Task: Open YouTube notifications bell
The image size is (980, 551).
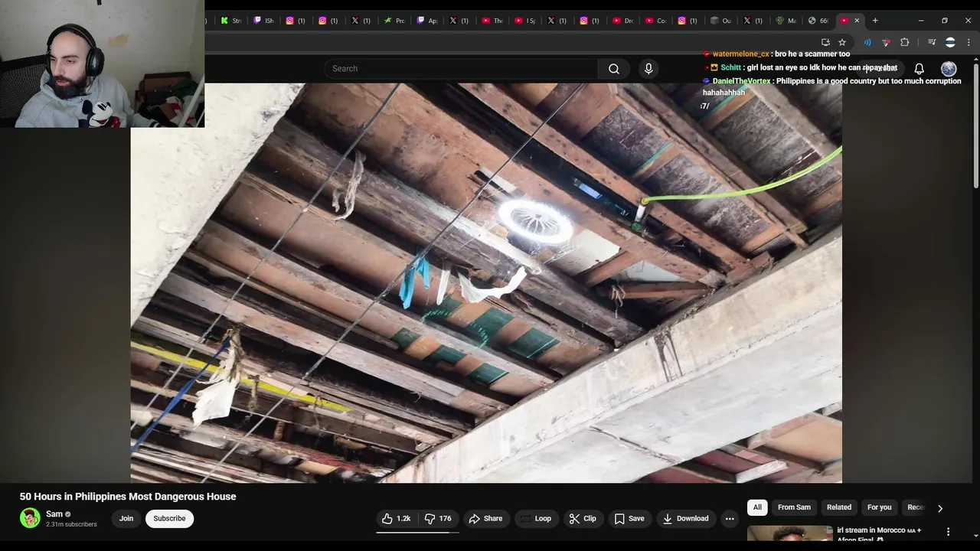Action: (x=919, y=69)
